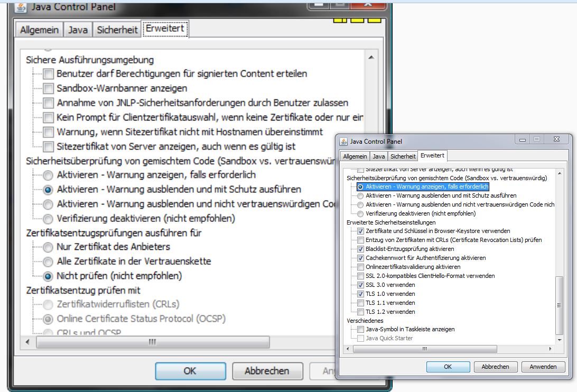Open Java tab in the small window
The image size is (577, 392).
point(379,156)
